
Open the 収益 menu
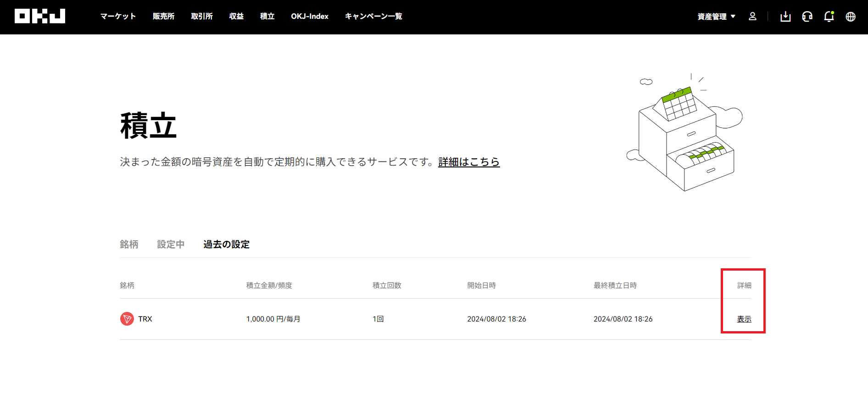236,16
